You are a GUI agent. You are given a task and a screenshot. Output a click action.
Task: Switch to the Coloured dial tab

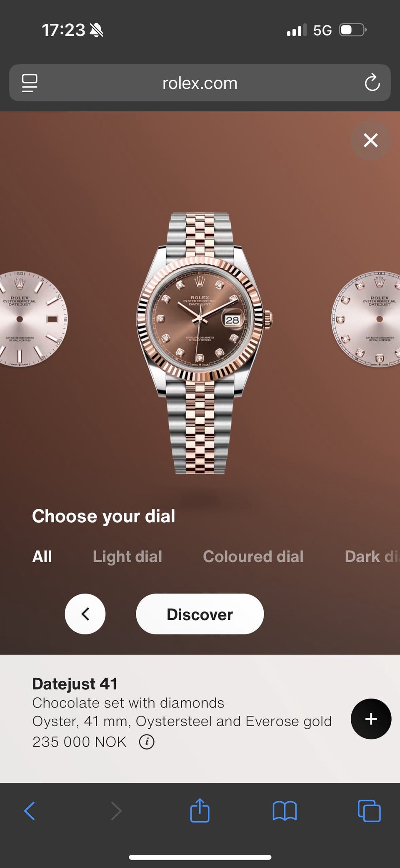(x=253, y=556)
